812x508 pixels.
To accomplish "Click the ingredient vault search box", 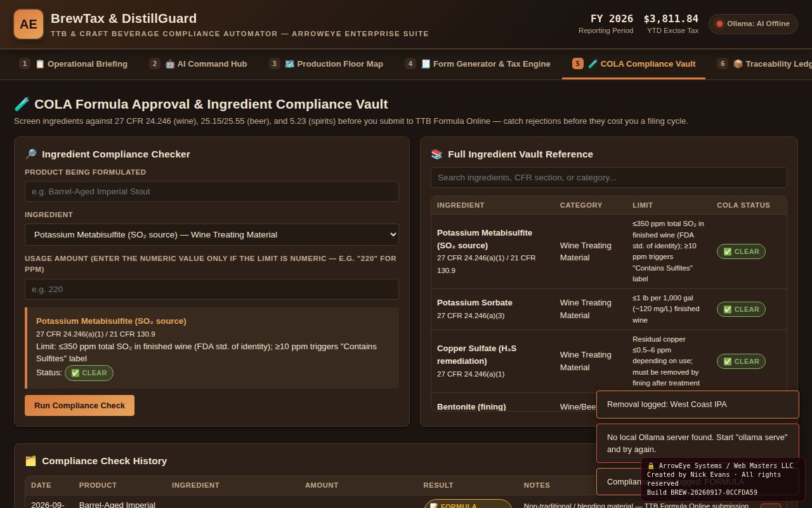I will click(609, 178).
